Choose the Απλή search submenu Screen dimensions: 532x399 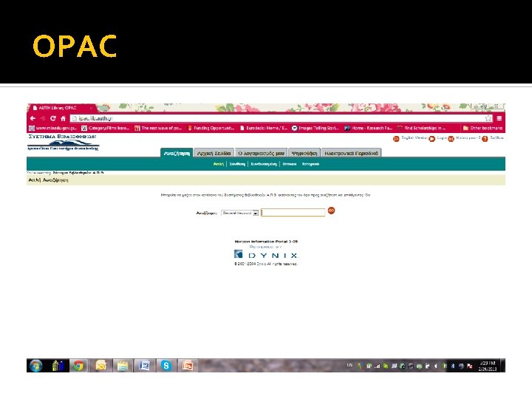219,164
